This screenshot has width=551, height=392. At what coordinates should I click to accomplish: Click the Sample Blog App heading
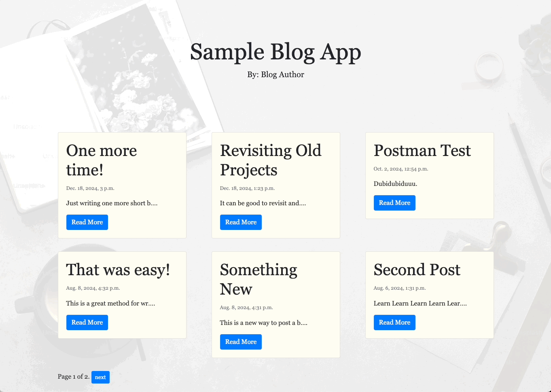point(275,52)
